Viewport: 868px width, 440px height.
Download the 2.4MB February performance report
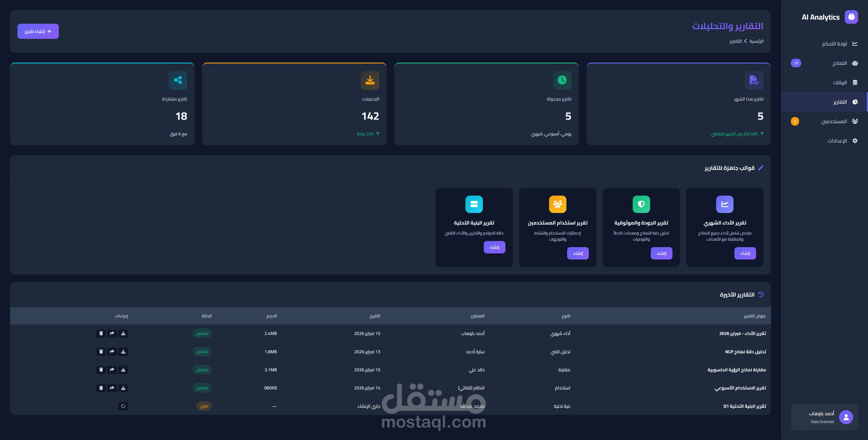point(123,333)
